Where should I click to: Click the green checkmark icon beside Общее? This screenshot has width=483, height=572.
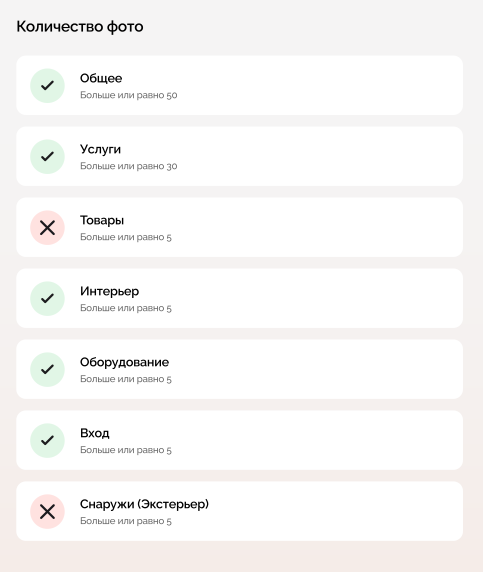pos(47,86)
